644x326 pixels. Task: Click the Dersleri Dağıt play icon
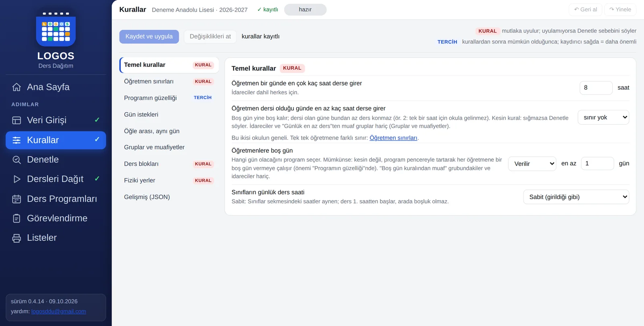click(17, 179)
